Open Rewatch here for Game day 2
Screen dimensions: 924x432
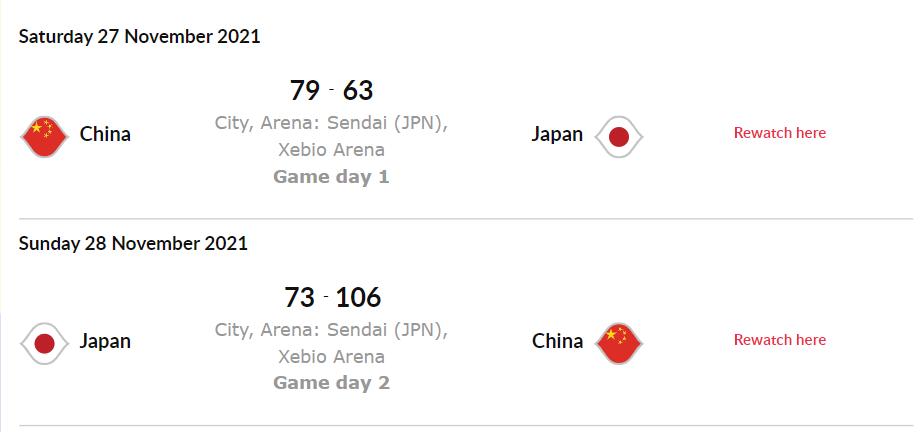[x=779, y=340]
